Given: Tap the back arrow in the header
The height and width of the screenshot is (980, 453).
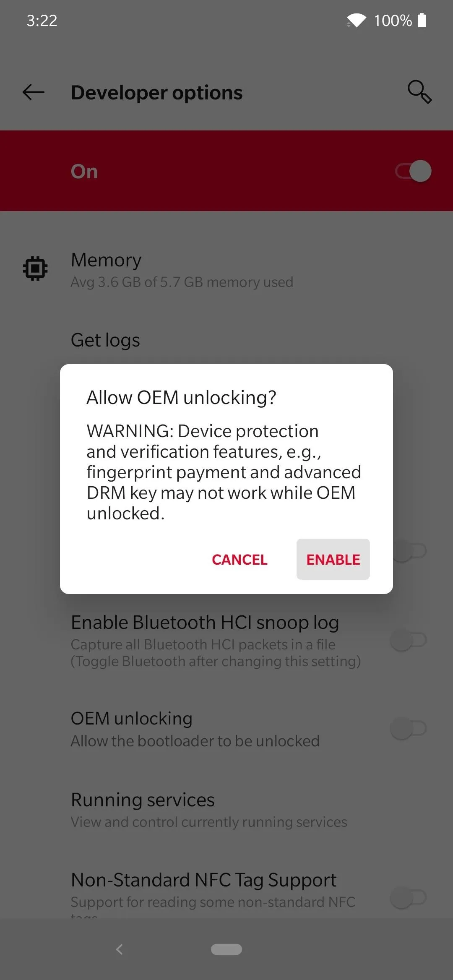Looking at the screenshot, I should click(34, 92).
